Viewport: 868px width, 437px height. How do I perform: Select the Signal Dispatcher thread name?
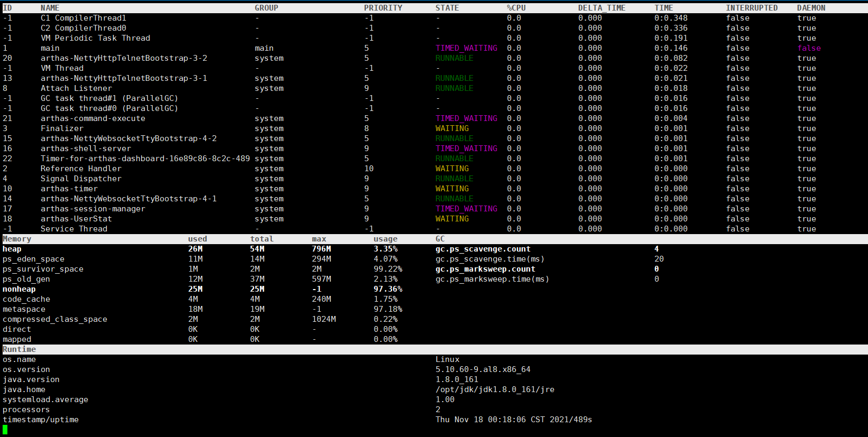pos(81,179)
